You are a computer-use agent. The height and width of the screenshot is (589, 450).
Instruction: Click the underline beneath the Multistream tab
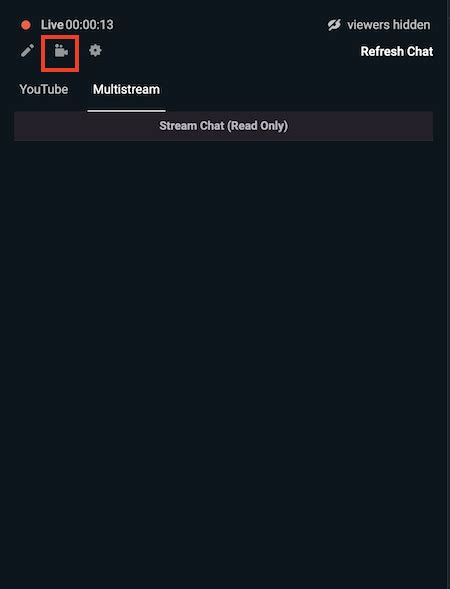click(x=126, y=111)
